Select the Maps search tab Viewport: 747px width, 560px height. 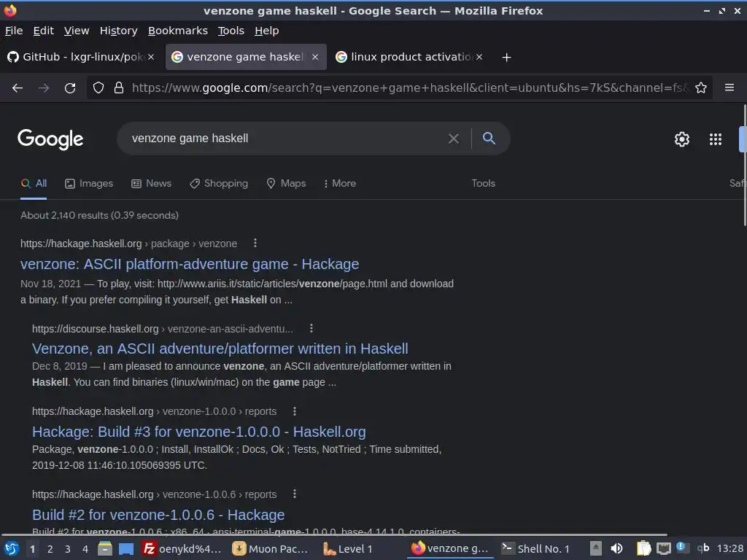pos(286,184)
